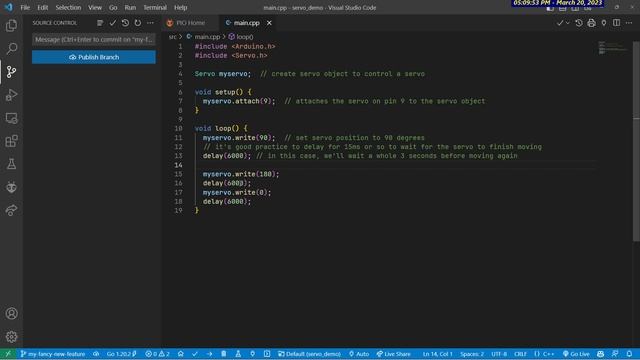
Task: Click the PlatformIO upload arrow in the status bar
Action: pyautogui.click(x=209, y=354)
